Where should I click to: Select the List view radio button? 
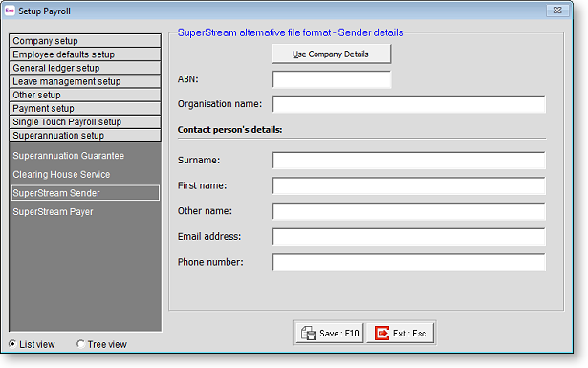(12, 344)
